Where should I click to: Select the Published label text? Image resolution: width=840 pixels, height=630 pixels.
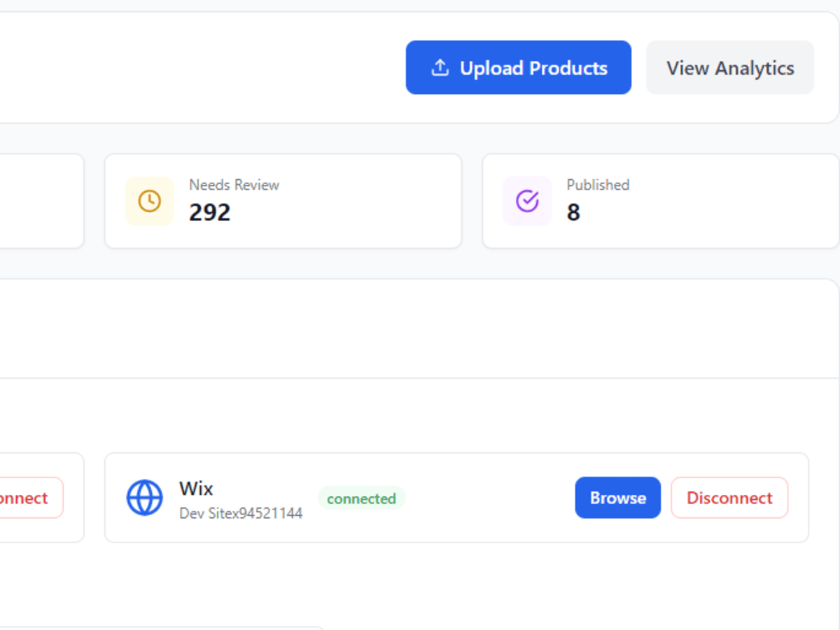click(598, 185)
